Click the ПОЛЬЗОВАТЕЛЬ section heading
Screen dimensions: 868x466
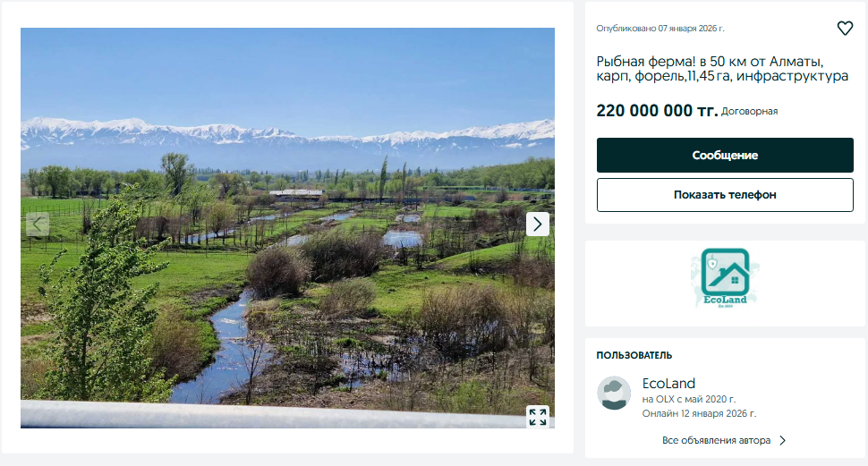pos(634,355)
